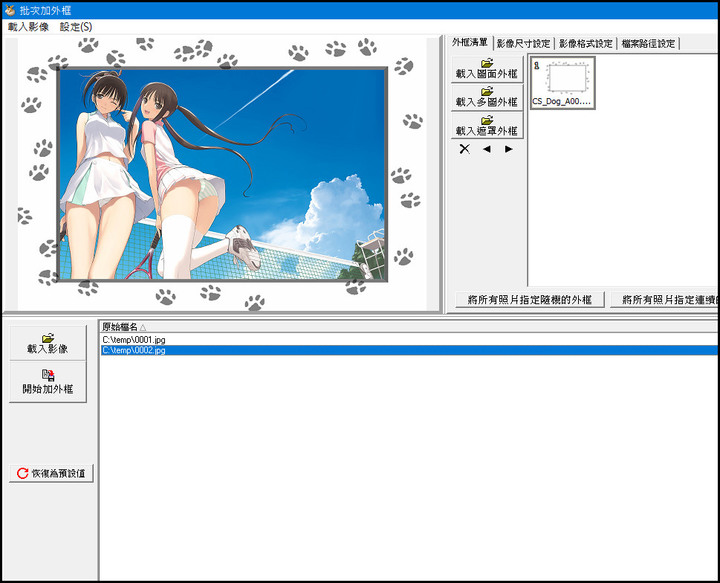The width and height of the screenshot is (720, 583).
Task: Select the CS_Dog_A00 frame thumbnail
Action: pyautogui.click(x=562, y=83)
